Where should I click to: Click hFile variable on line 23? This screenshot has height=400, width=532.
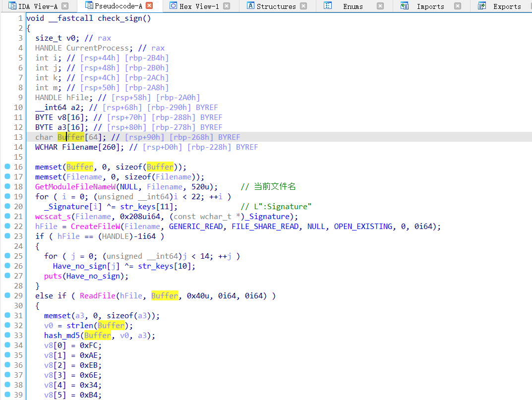(68, 236)
